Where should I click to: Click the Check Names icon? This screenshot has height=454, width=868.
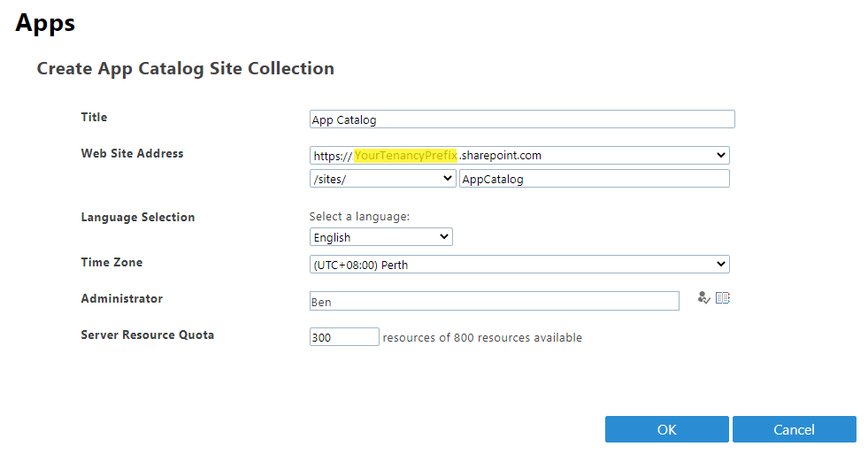pyautogui.click(x=704, y=298)
